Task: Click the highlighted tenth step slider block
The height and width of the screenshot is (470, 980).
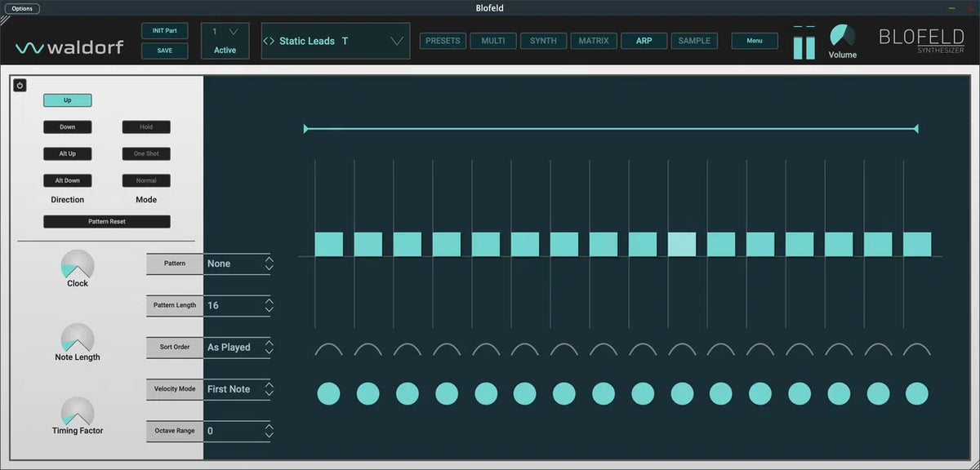Action: [x=682, y=244]
